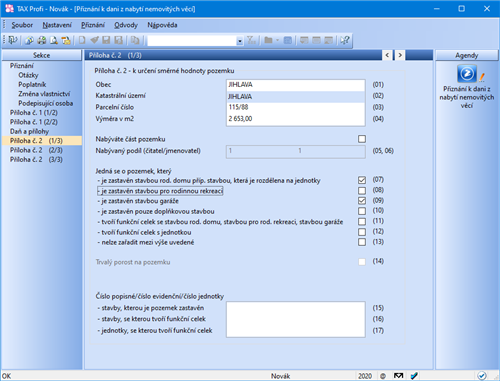Open print preview magnifier icon
Screen dimensions: 500x381
pos(54,40)
